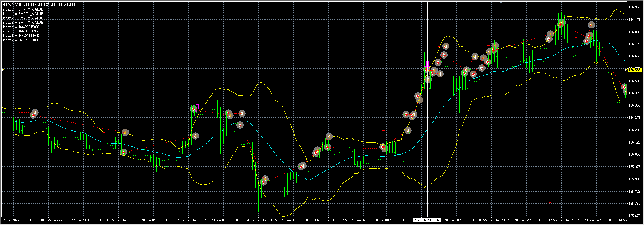644x225 pixels.
Task: Click the 166.650 price axis label
Action: click(x=635, y=56)
